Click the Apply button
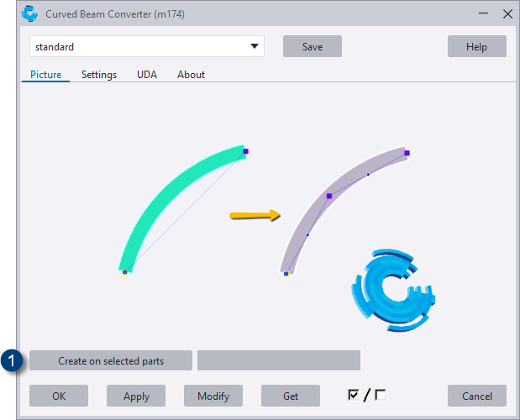The height and width of the screenshot is (420, 520). coord(136,396)
